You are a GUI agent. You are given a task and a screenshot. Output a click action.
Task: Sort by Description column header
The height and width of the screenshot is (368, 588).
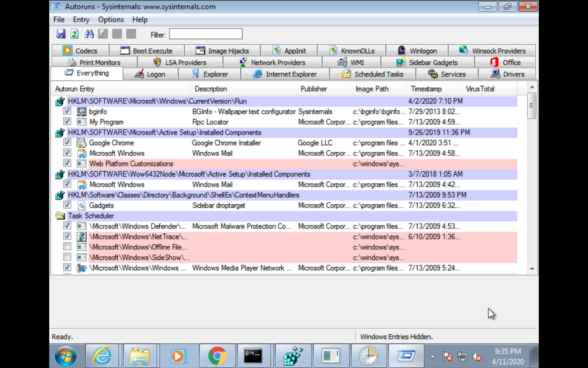[244, 89]
